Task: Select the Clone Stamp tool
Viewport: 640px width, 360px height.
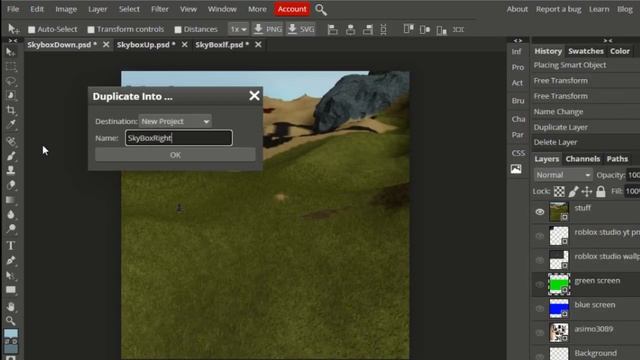Action: (x=11, y=170)
